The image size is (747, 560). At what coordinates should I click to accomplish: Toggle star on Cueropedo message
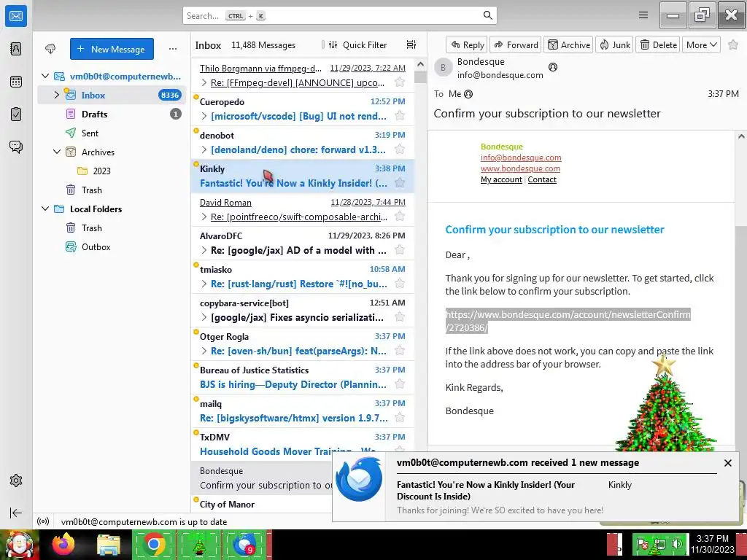tap(400, 116)
